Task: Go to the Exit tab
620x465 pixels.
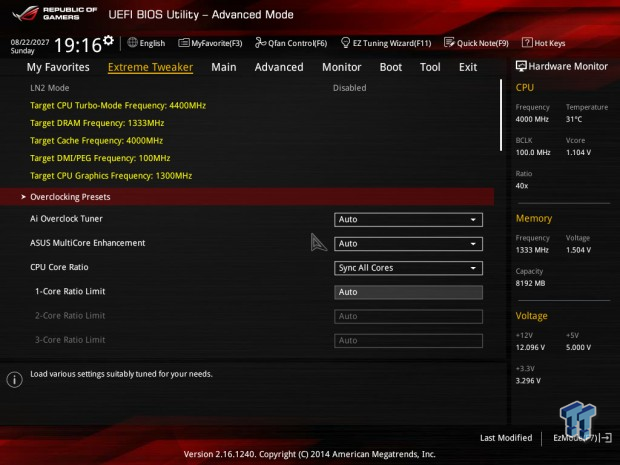Action: [x=468, y=67]
